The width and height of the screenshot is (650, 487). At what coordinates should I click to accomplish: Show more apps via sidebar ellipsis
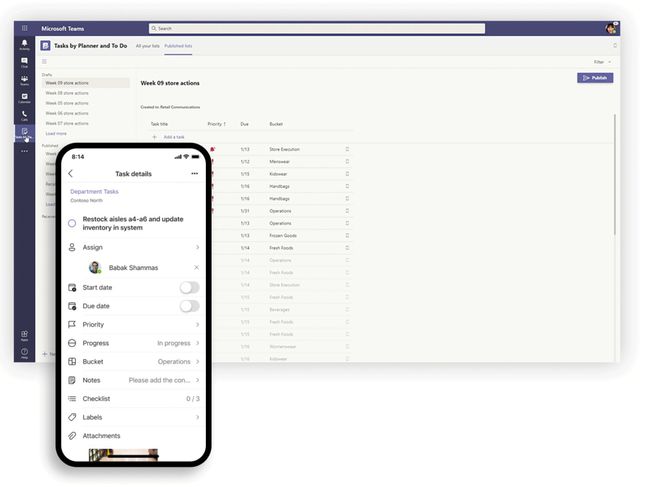tap(24, 151)
